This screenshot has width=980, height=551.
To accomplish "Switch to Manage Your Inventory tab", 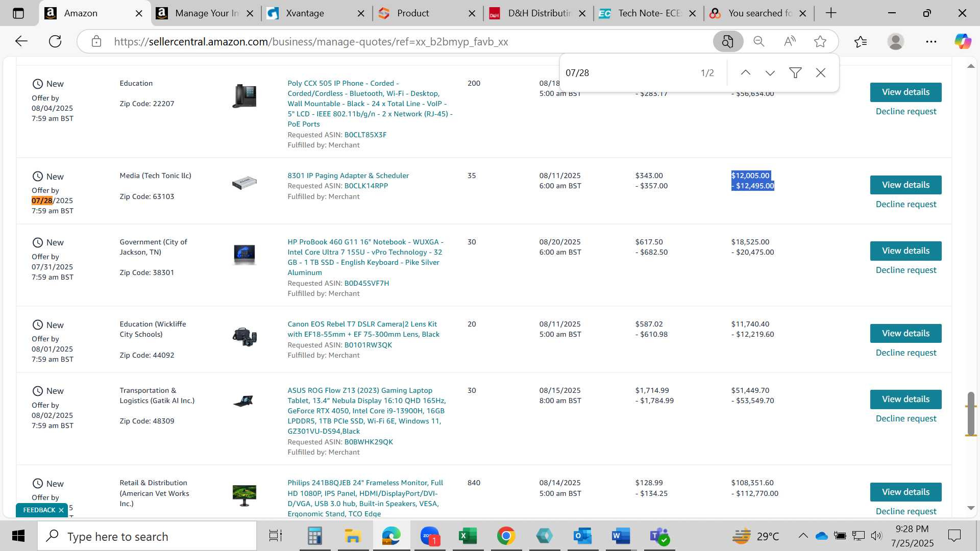I will pyautogui.click(x=206, y=14).
